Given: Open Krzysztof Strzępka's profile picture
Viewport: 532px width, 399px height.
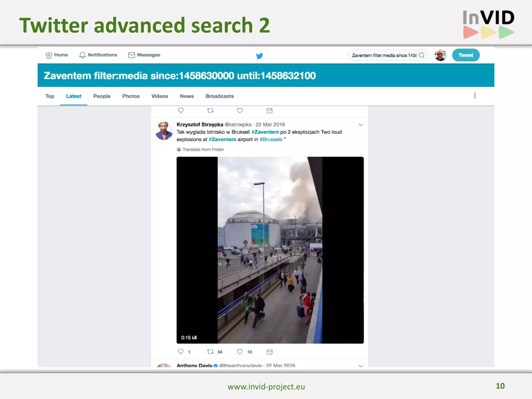Looking at the screenshot, I should click(164, 131).
